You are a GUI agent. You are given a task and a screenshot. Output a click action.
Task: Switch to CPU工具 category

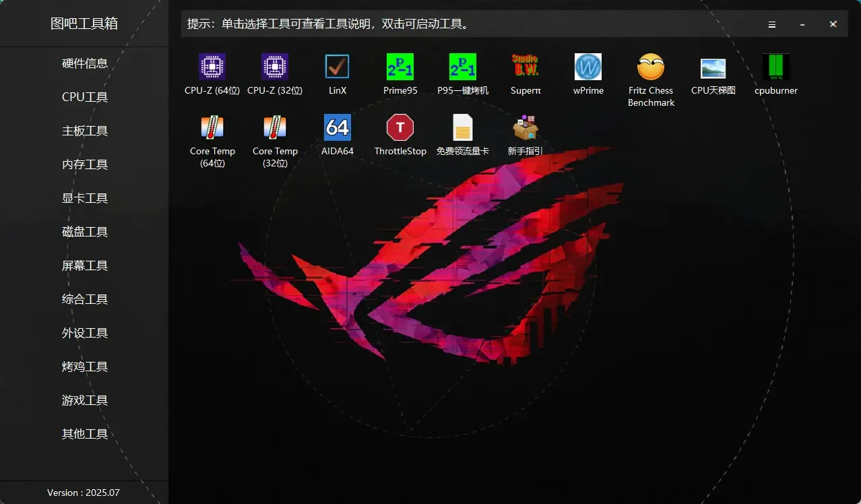[84, 97]
